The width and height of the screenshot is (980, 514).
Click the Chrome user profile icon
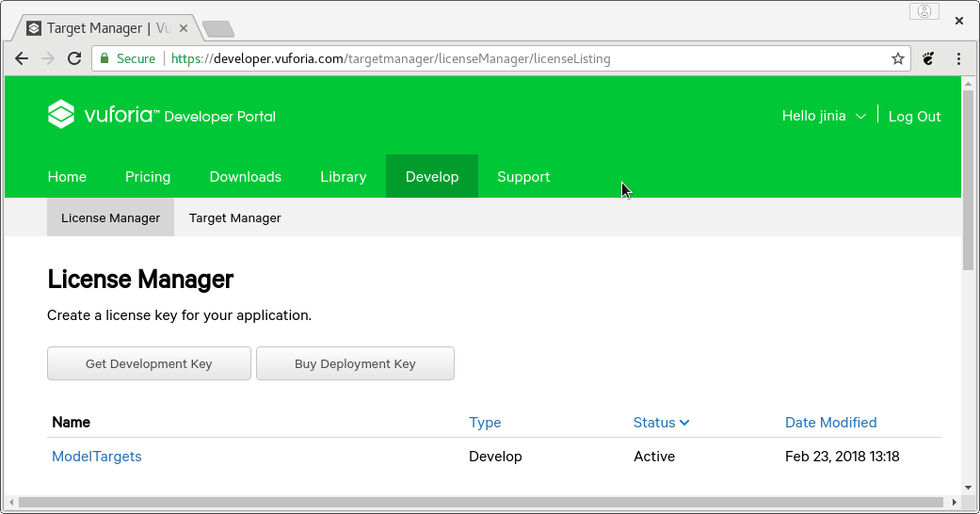(x=924, y=11)
